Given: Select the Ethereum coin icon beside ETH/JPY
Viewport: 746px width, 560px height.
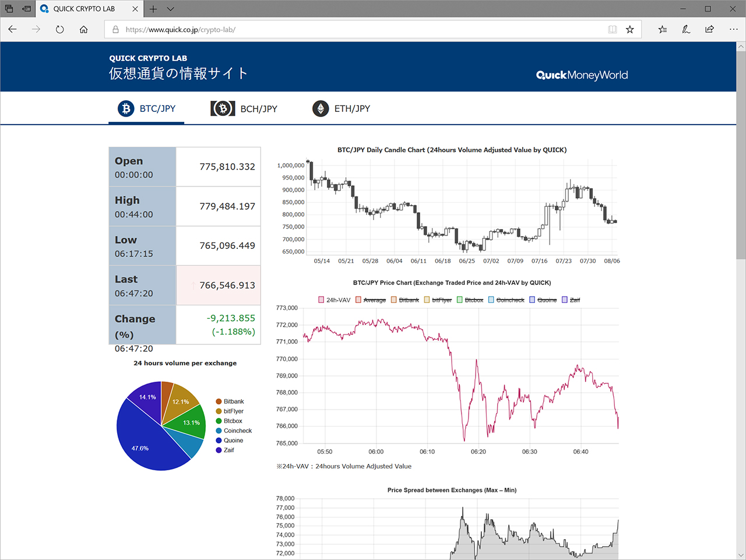Looking at the screenshot, I should click(320, 108).
